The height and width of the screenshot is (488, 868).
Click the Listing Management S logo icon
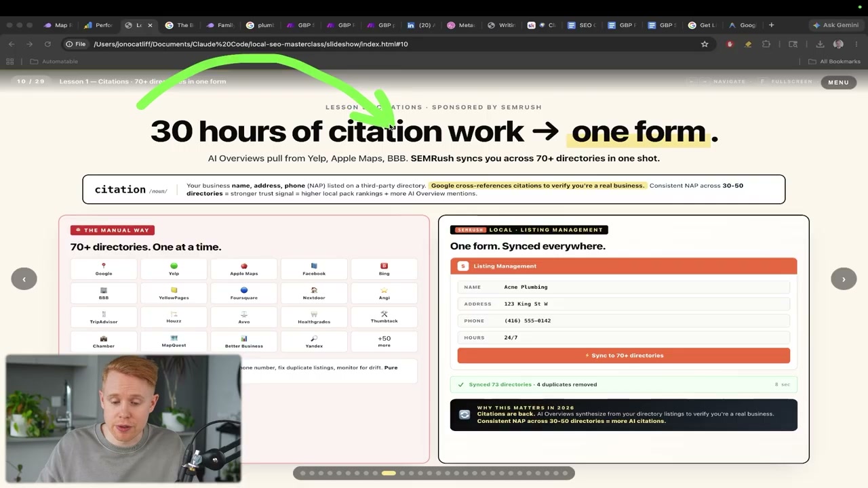[463, 266]
